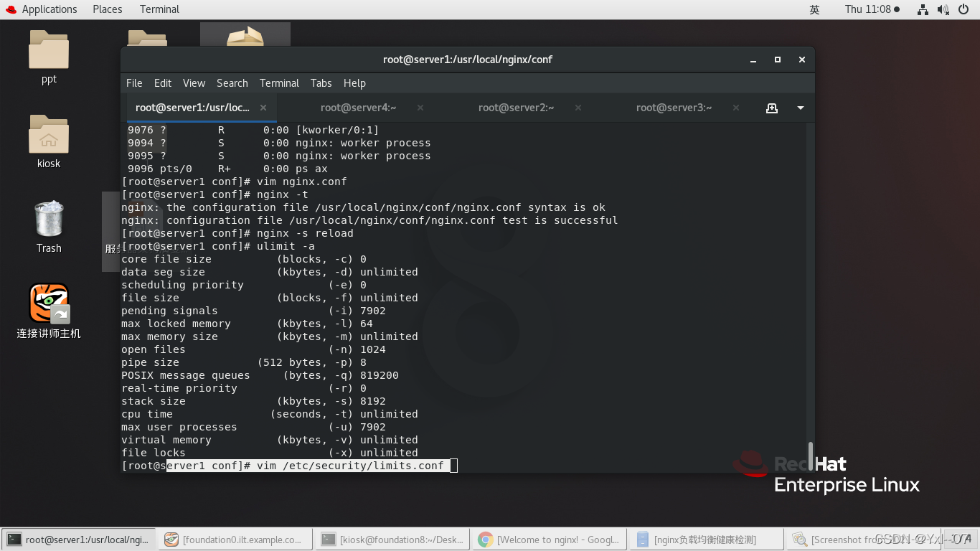Switch to Screenshot taskbar window
The image size is (980, 551).
coord(864,540)
